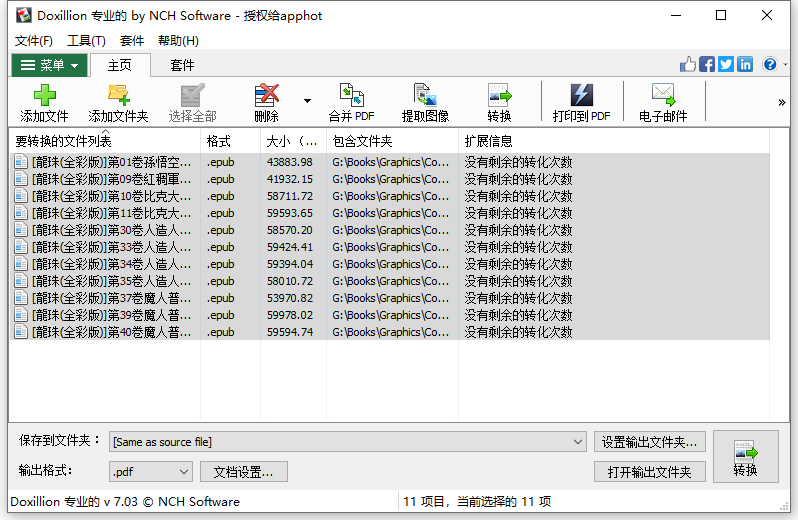Click file icon of 第40卷 row
The width and height of the screenshot is (798, 520).
(21, 332)
